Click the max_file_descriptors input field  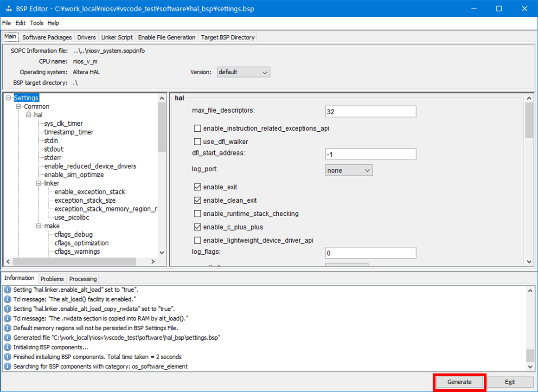[370, 112]
